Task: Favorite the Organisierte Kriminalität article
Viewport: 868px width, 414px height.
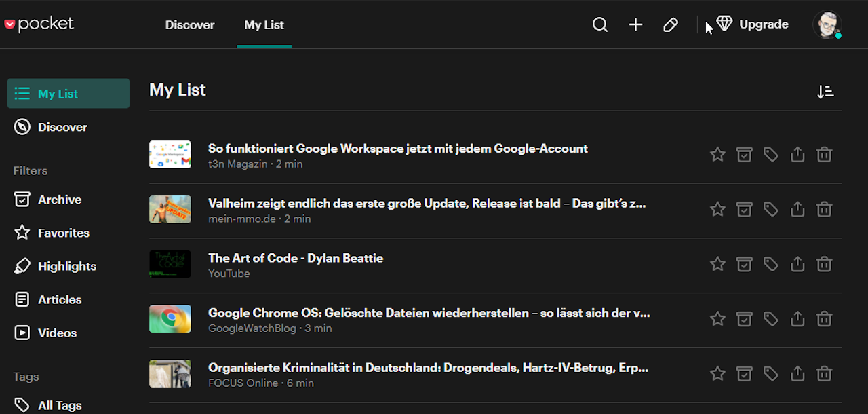Action: 717,374
